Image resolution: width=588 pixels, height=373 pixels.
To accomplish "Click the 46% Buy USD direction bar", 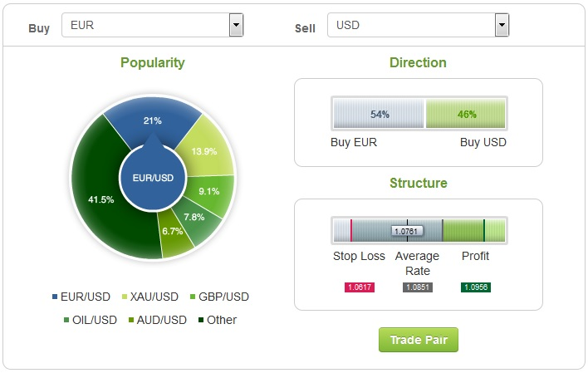I will click(466, 114).
